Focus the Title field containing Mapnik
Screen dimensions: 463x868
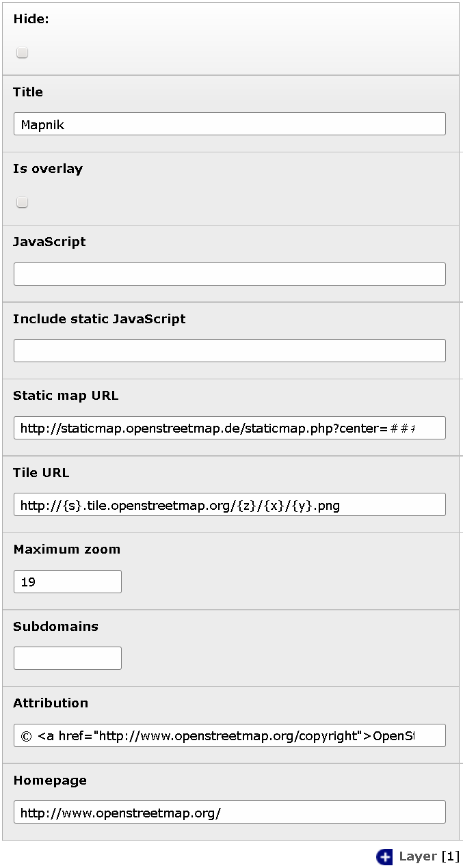(x=230, y=124)
